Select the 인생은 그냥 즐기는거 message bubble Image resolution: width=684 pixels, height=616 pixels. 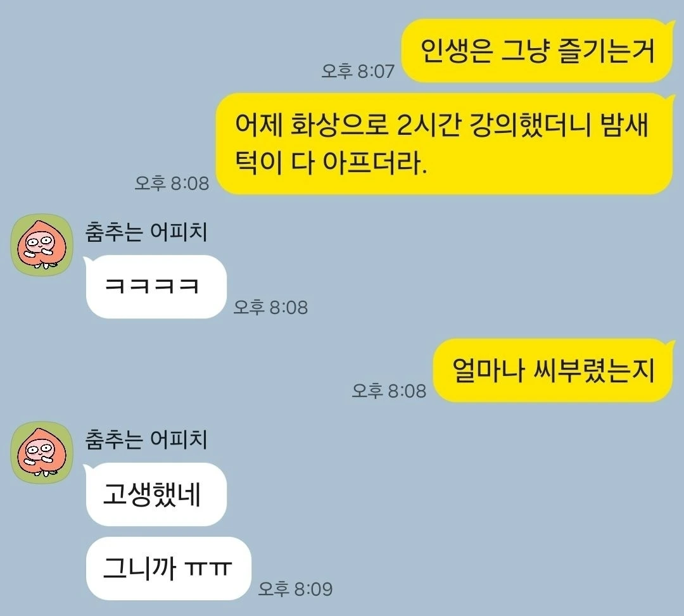(x=538, y=51)
